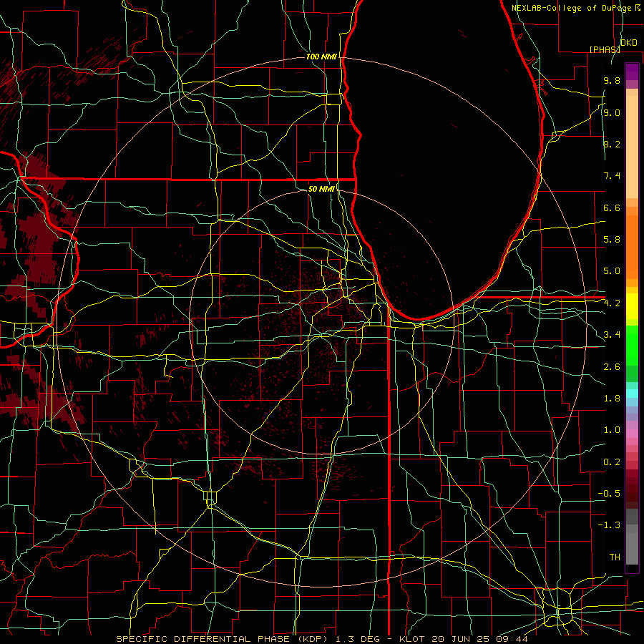Click the '0.2' scale value
This screenshot has height=644, width=644.
(612, 462)
